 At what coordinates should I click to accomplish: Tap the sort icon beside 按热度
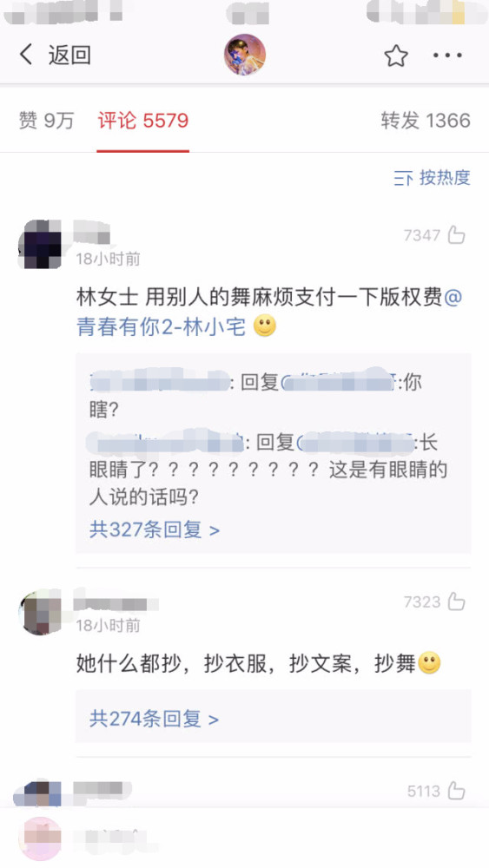click(x=403, y=178)
